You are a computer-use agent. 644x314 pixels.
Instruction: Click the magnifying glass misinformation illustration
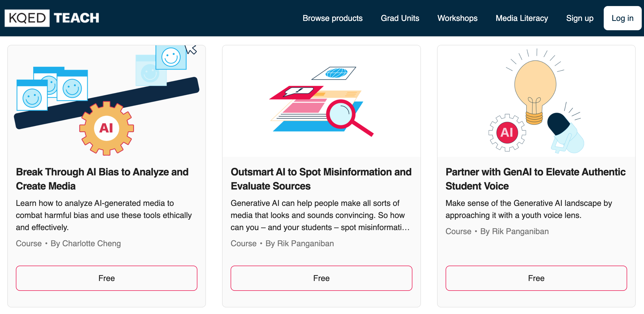(x=321, y=101)
